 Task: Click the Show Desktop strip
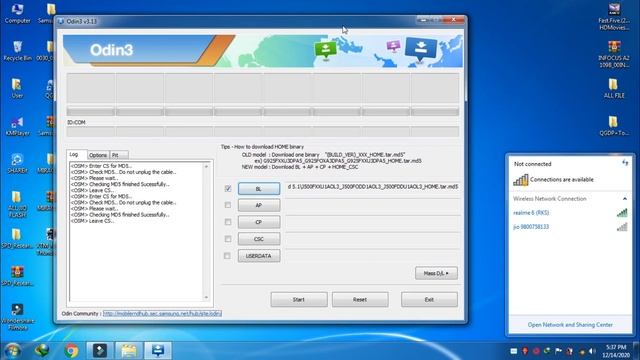coord(637,351)
